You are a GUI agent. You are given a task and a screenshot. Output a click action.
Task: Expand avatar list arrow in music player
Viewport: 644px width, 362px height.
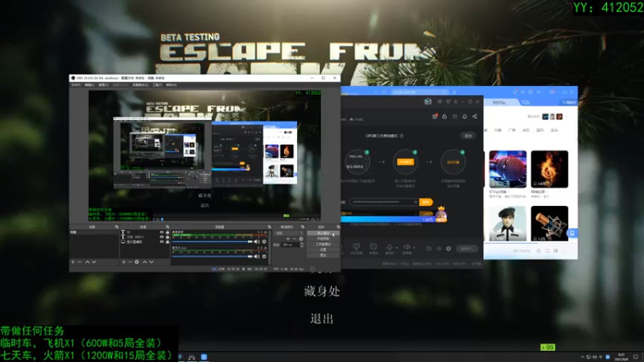[567, 117]
